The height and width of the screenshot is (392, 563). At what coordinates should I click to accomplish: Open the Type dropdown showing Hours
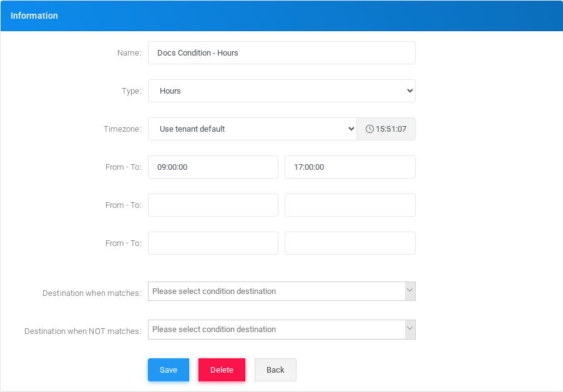click(x=281, y=91)
